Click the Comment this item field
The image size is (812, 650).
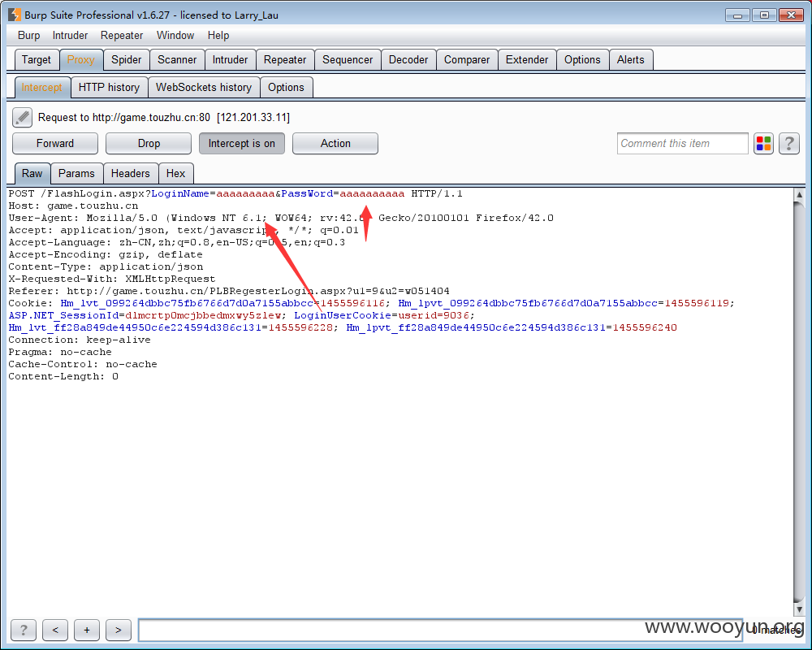pos(683,144)
